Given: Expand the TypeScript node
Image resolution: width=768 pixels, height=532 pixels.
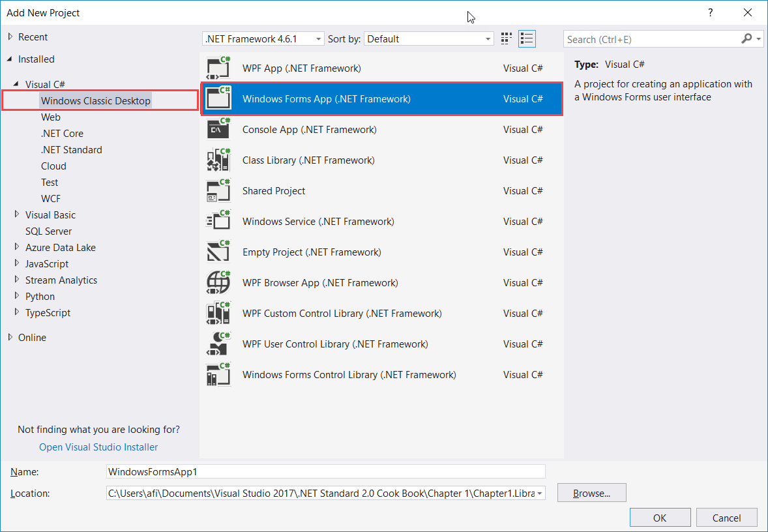Looking at the screenshot, I should 17,312.
